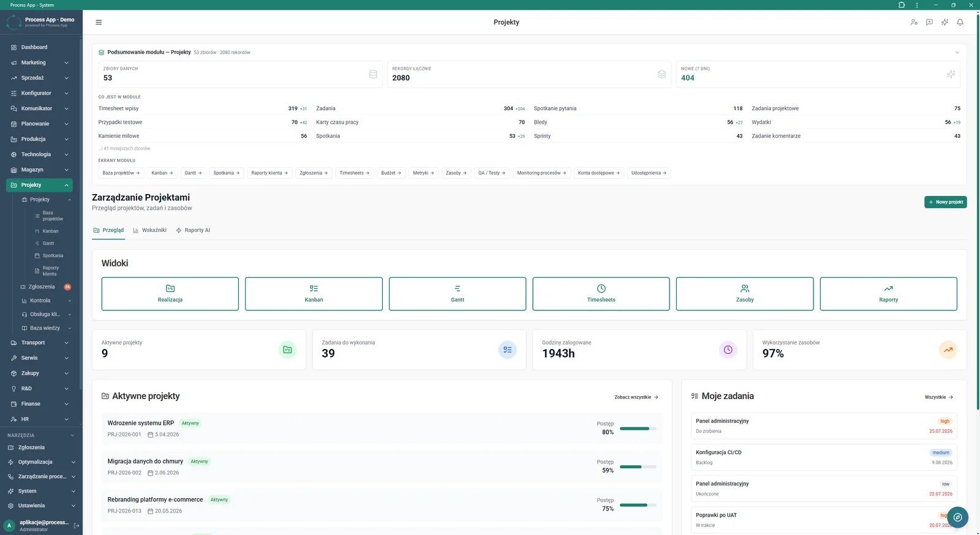Click the Timesheet wpisy dataset row
The height and width of the screenshot is (535, 980).
[x=203, y=108]
